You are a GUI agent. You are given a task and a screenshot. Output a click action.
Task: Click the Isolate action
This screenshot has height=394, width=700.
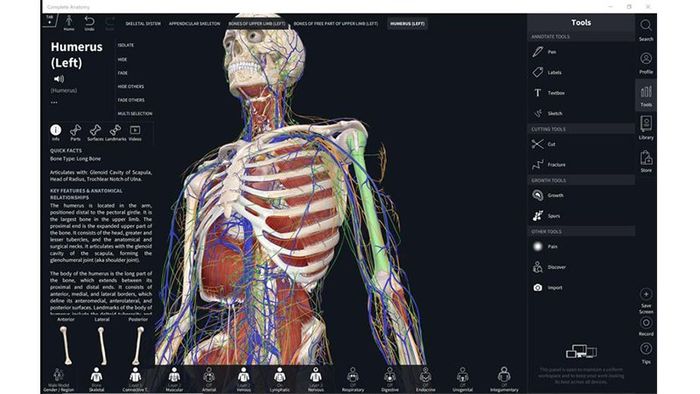[126, 45]
